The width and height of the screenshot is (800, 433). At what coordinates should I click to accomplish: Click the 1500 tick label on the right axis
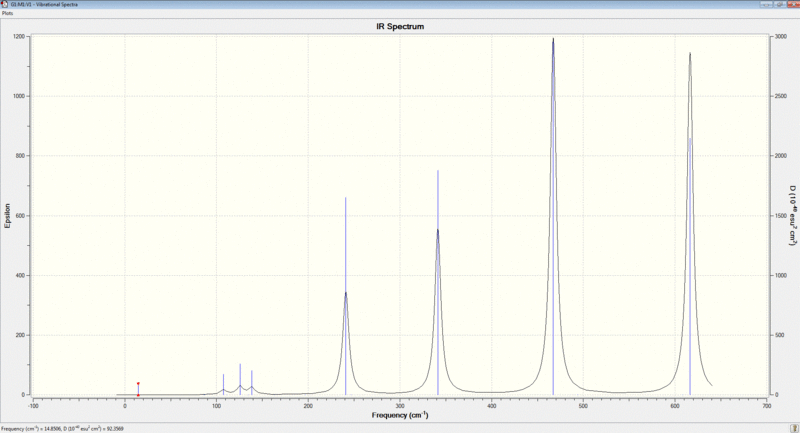pyautogui.click(x=781, y=216)
